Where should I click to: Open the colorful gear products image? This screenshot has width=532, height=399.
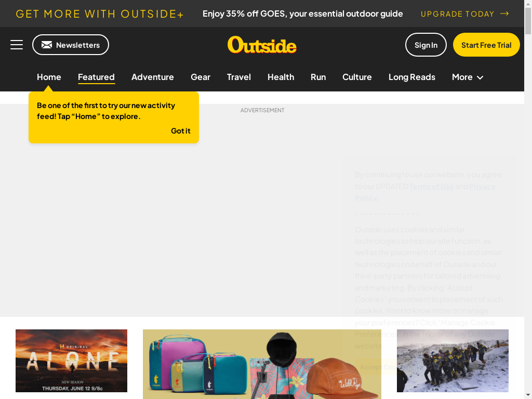[x=262, y=364]
